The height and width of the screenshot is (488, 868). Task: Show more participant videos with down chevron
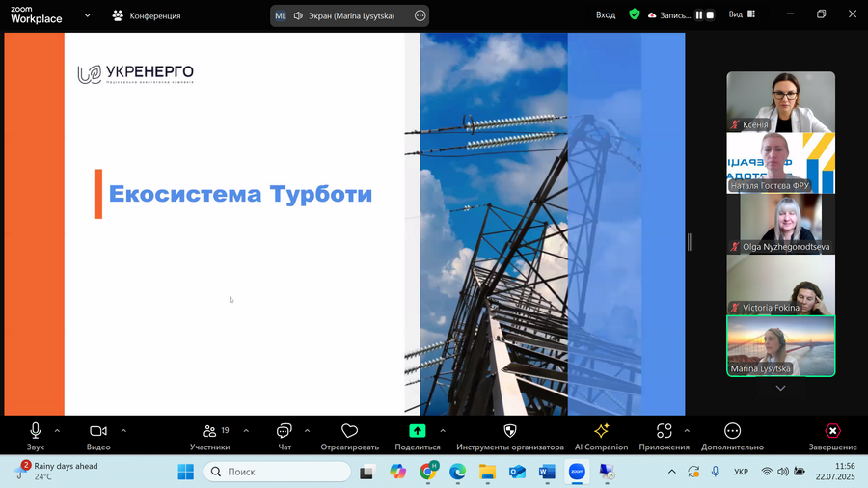[780, 388]
